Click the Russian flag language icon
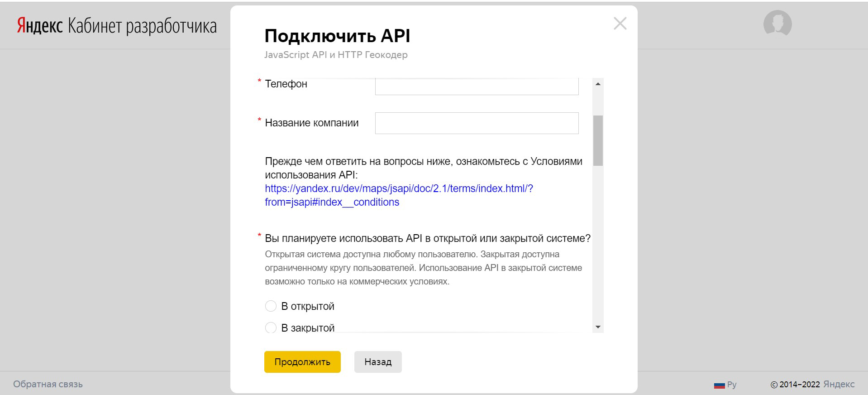Image resolution: width=868 pixels, height=395 pixels. pos(719,385)
